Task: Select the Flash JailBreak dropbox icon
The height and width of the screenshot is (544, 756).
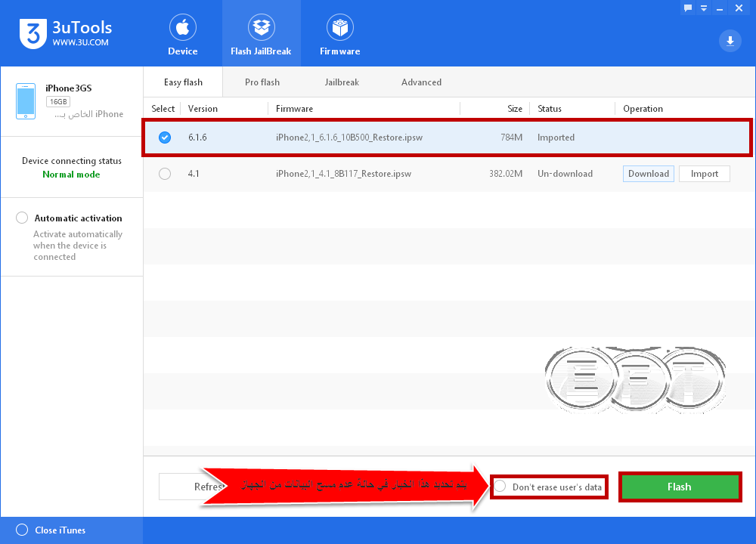Action: [x=262, y=27]
